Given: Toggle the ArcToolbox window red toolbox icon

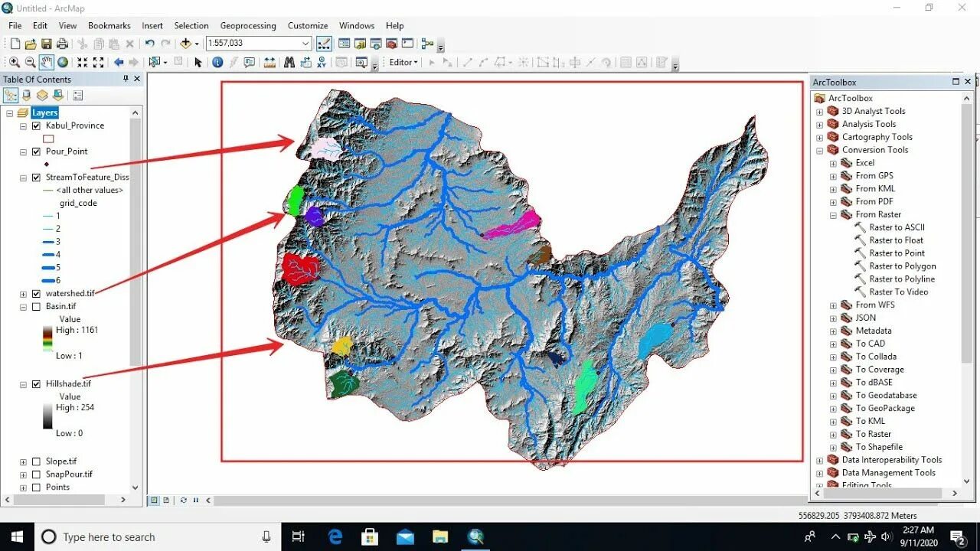Looking at the screenshot, I should click(x=391, y=44).
